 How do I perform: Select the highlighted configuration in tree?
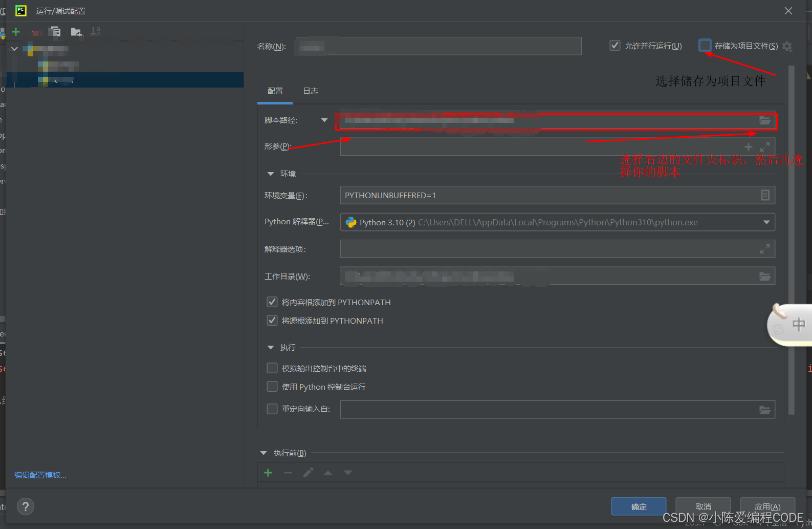click(124, 80)
